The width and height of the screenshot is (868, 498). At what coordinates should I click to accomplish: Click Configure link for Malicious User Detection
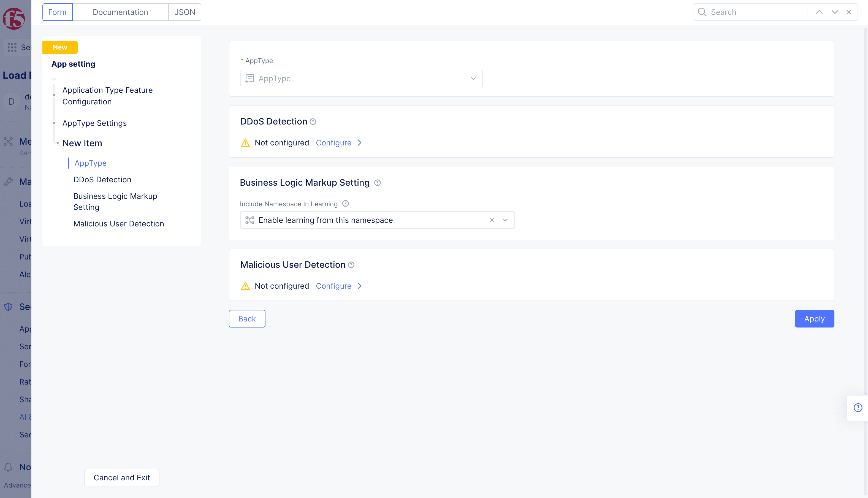[333, 286]
